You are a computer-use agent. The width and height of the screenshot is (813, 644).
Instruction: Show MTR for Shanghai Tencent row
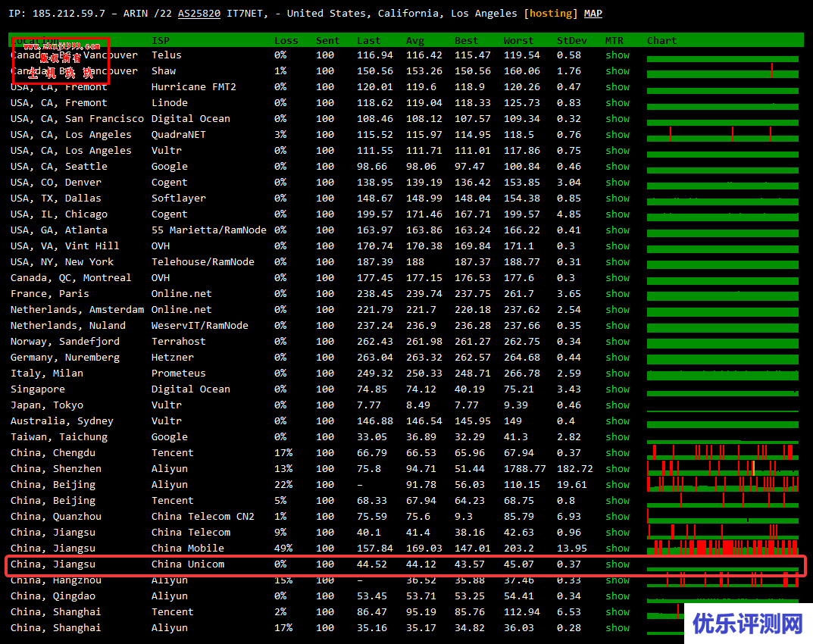point(618,612)
